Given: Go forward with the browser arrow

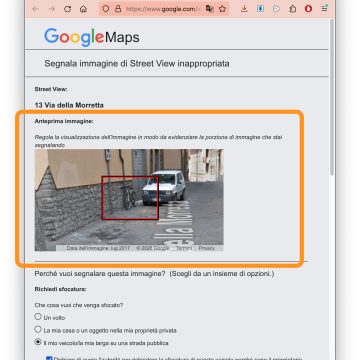Looking at the screenshot, I should coord(51,9).
